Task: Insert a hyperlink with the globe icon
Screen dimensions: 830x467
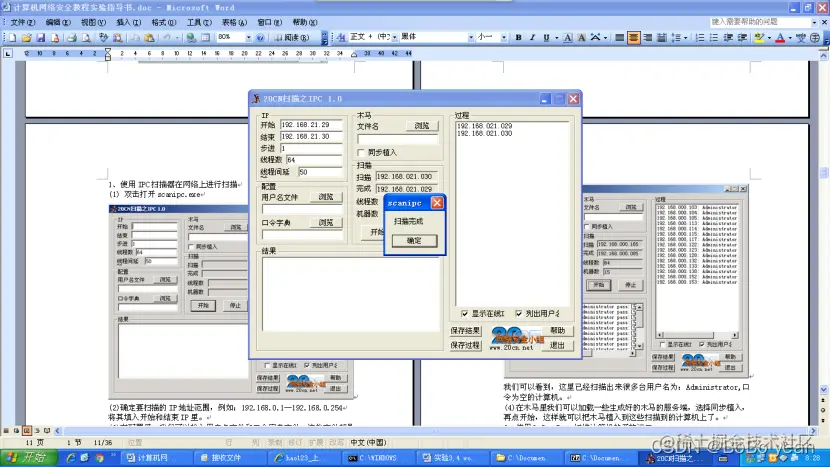Action: (191, 38)
